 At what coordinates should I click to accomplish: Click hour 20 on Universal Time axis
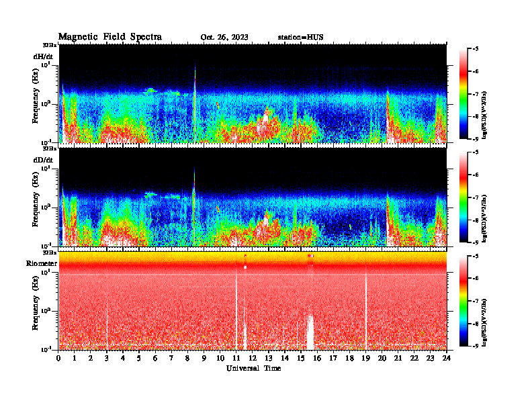[382, 359]
